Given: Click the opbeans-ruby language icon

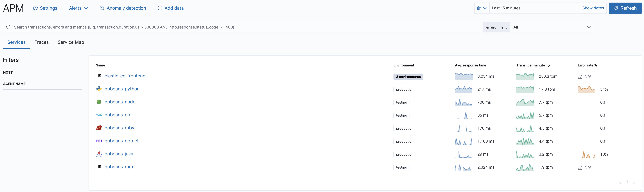Looking at the screenshot, I should [x=99, y=128].
